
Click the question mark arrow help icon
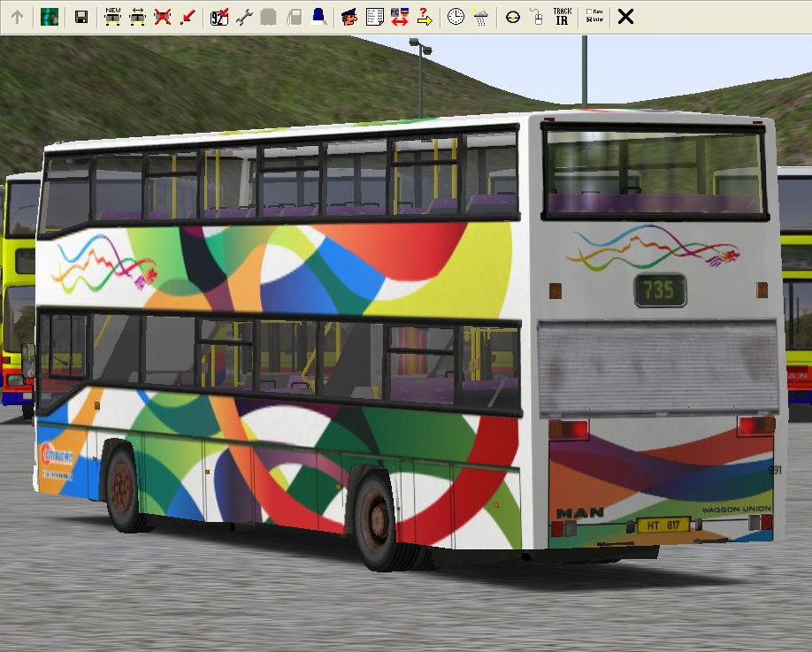click(x=425, y=17)
